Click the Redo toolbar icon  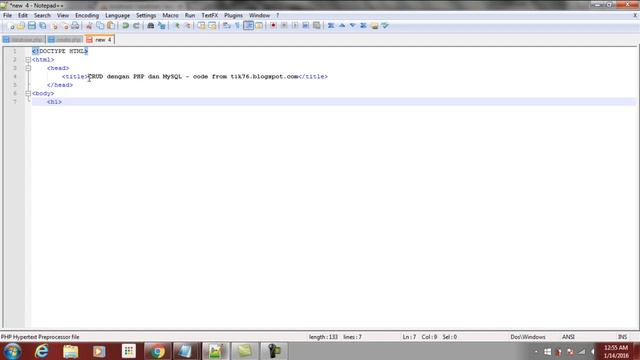click(x=136, y=26)
